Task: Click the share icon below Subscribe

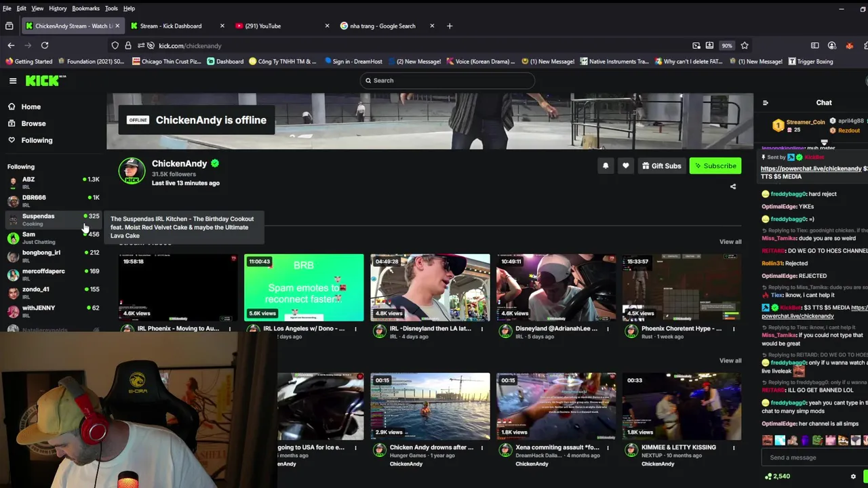Action: [732, 186]
